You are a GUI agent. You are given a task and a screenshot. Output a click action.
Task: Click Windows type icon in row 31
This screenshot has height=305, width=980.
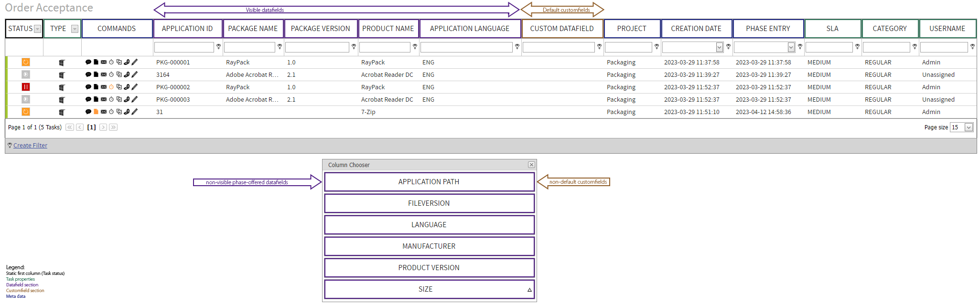(62, 112)
